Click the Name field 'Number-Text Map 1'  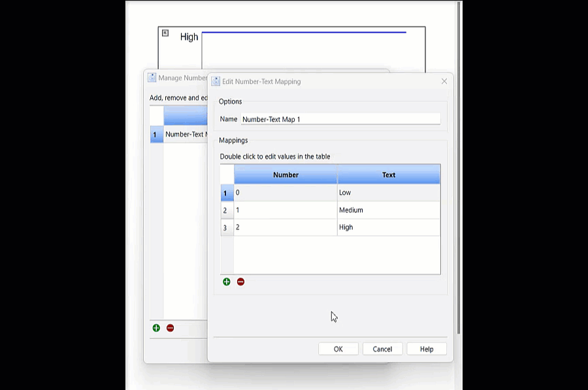coord(340,120)
